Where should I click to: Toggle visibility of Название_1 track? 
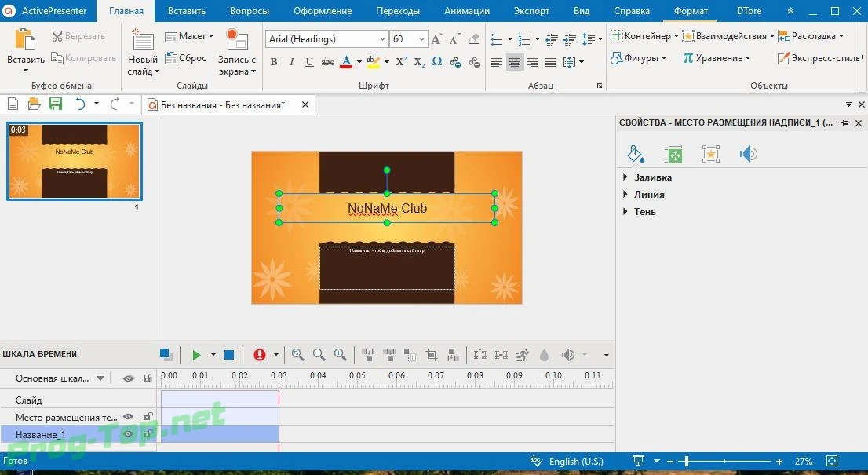129,434
